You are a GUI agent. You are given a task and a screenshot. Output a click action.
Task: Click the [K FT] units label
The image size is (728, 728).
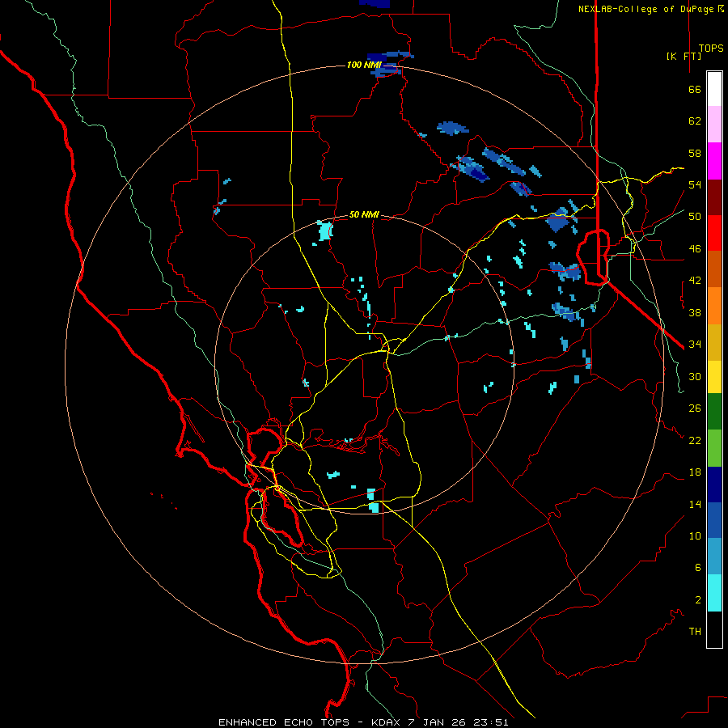684,56
